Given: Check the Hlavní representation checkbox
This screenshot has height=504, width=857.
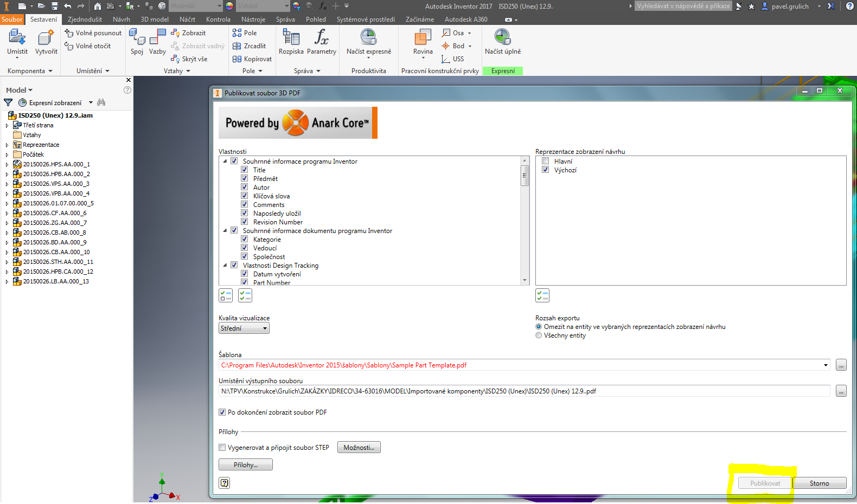Looking at the screenshot, I should tap(546, 161).
